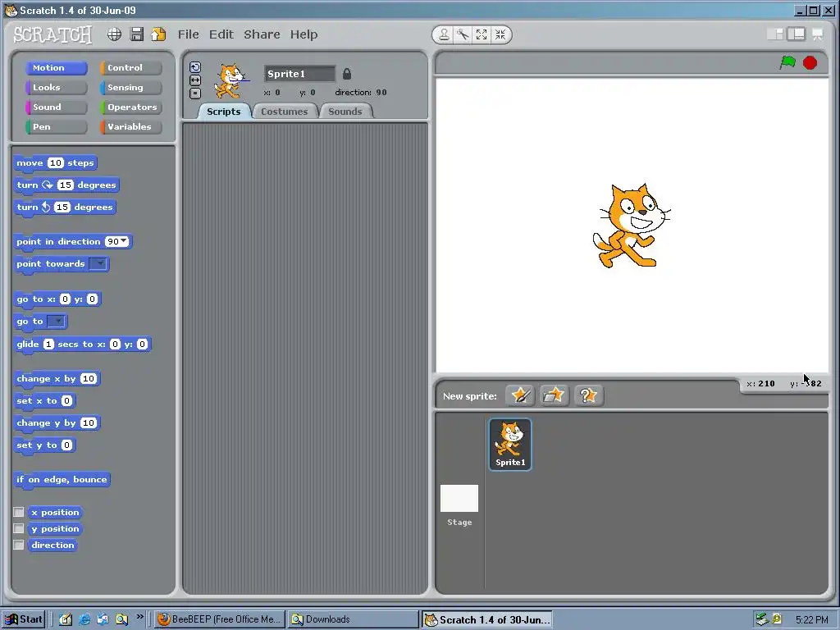Select the Operators block category
This screenshot has height=630, width=840.
click(130, 107)
